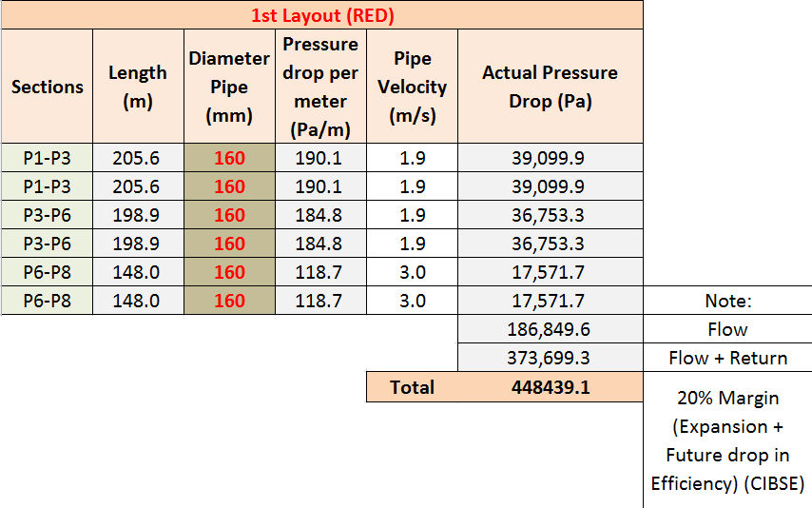Click the first 39,099.9 pressure drop cell
Image resolution: width=812 pixels, height=508 pixels.
tap(550, 158)
